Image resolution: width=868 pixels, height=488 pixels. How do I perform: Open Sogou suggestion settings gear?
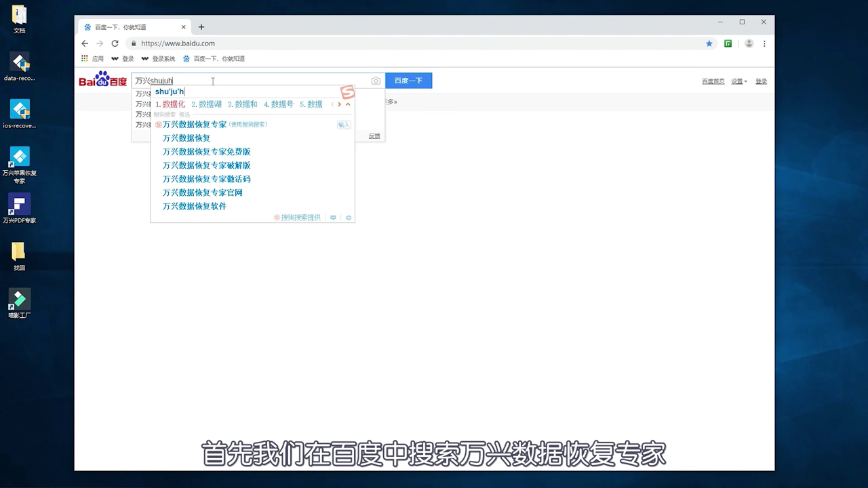[x=349, y=218]
